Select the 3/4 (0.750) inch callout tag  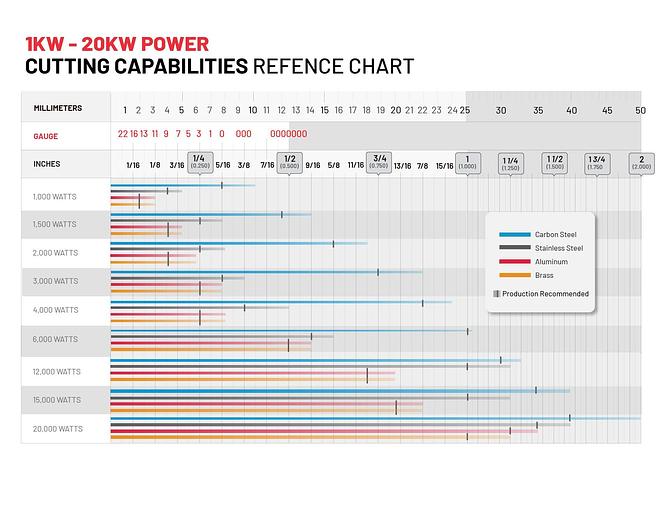379,161
